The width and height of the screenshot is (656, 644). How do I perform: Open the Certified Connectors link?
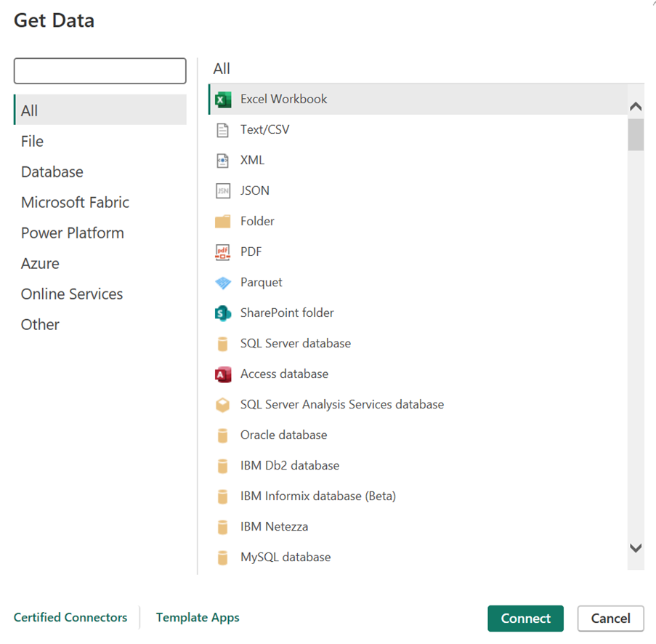coord(70,618)
